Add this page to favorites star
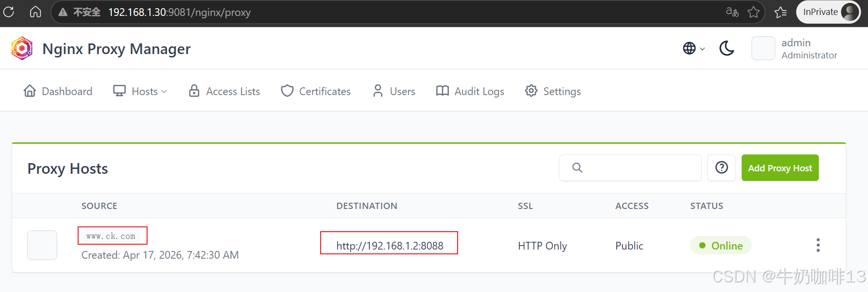This screenshot has width=868, height=292. (x=753, y=12)
